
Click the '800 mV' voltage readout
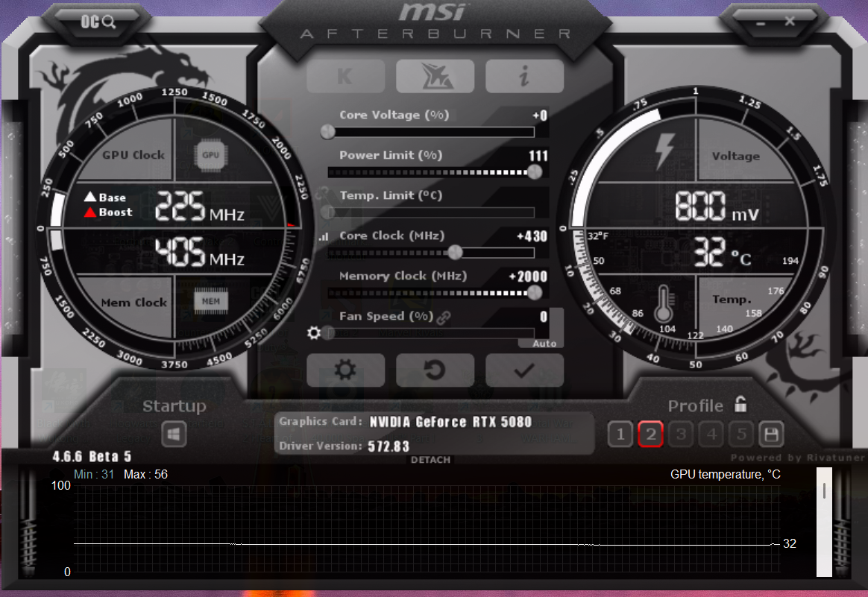717,206
